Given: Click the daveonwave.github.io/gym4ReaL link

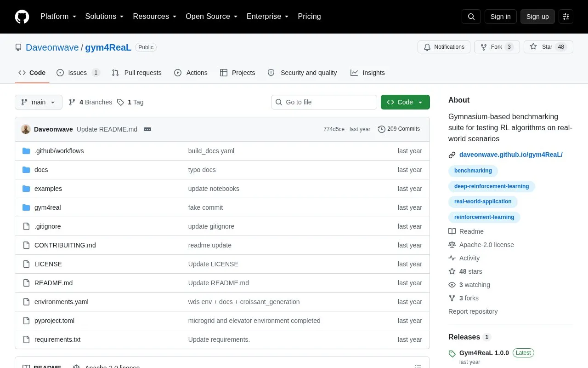Looking at the screenshot, I should click(511, 155).
